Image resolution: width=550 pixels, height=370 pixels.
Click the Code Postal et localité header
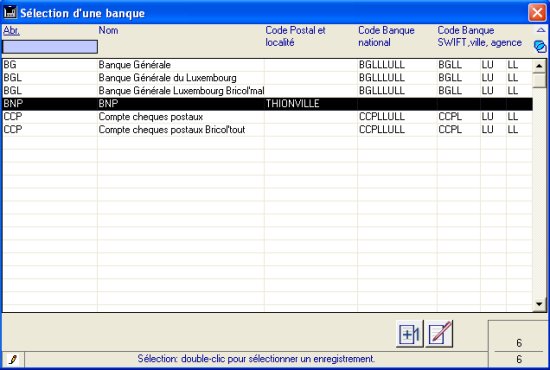tap(295, 36)
